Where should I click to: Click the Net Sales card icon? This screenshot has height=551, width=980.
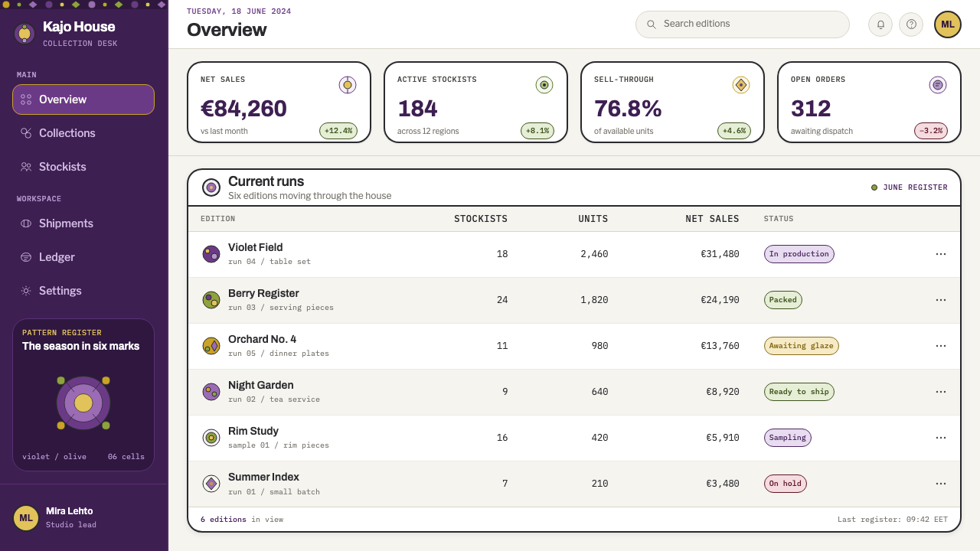coord(348,85)
